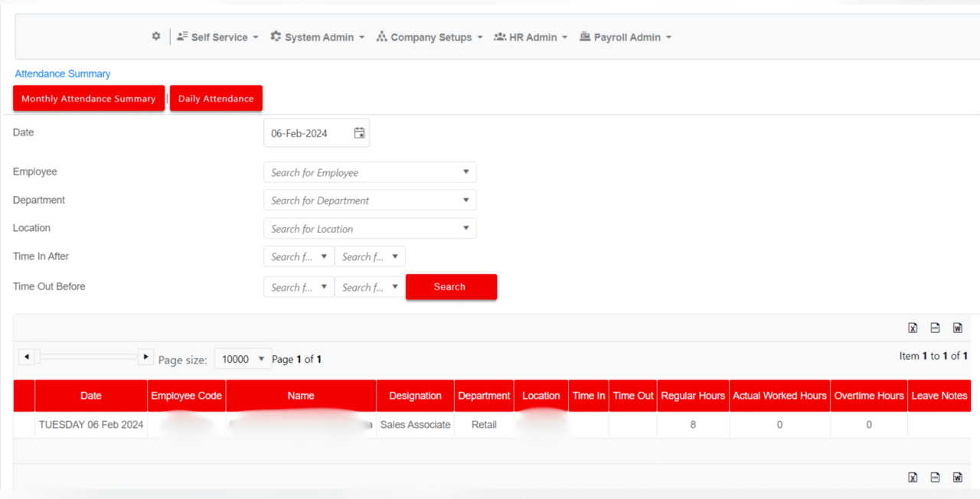Open the date picker calendar icon
This screenshot has height=499, width=980.
[359, 133]
